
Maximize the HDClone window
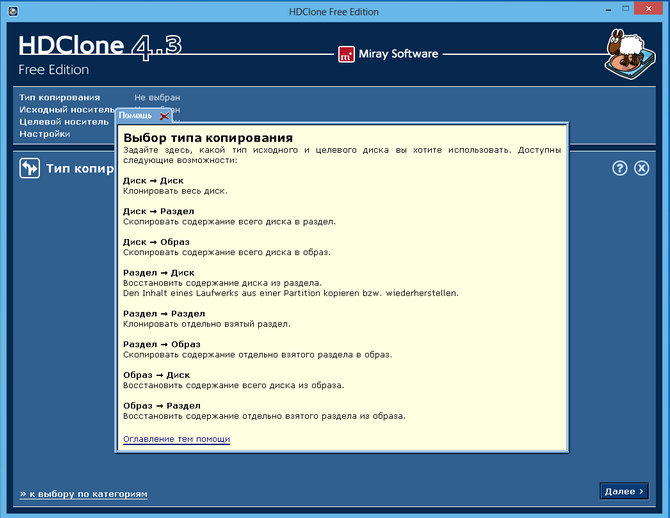626,9
